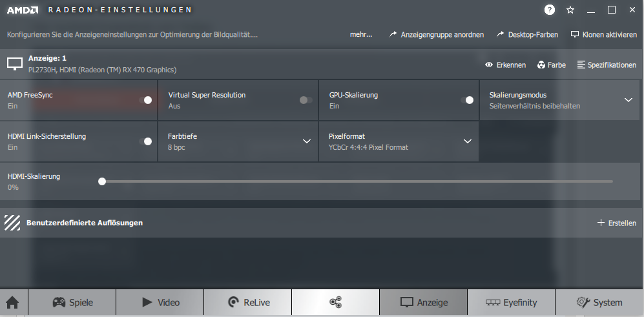Switch to the Video tab
Image resolution: width=644 pixels, height=317 pixels.
click(x=160, y=303)
